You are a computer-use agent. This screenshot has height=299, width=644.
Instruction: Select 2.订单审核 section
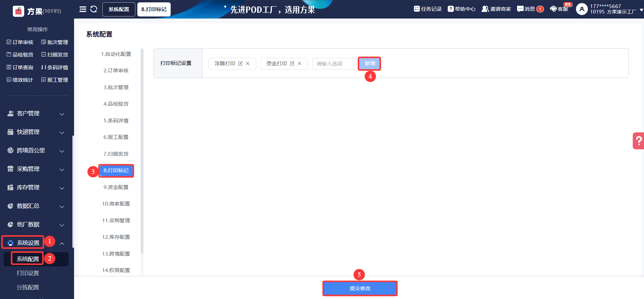(x=116, y=71)
